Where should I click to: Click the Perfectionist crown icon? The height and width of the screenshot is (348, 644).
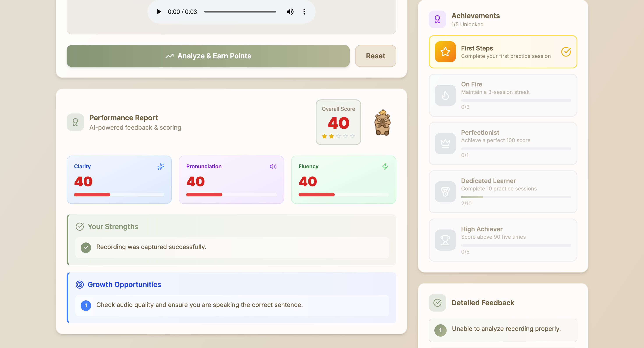click(445, 144)
